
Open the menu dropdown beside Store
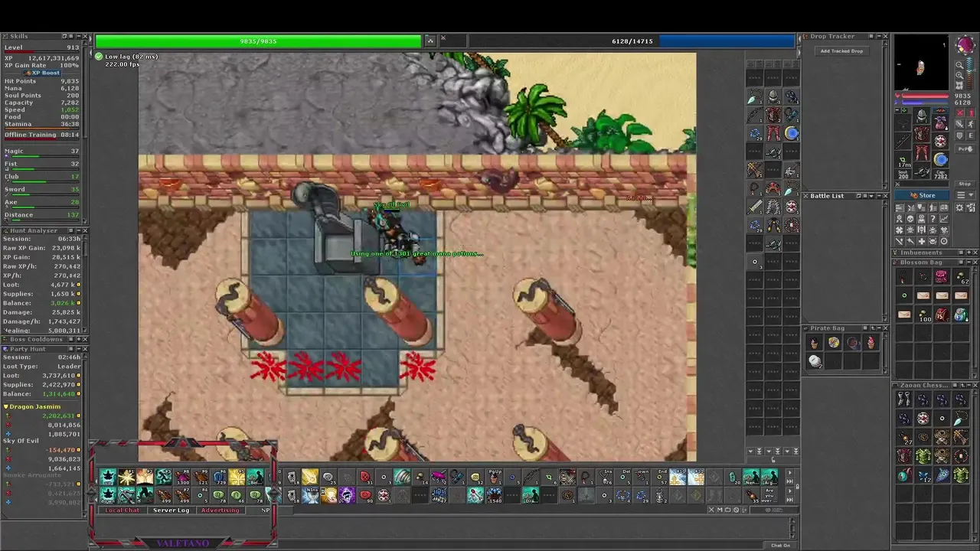965,195
